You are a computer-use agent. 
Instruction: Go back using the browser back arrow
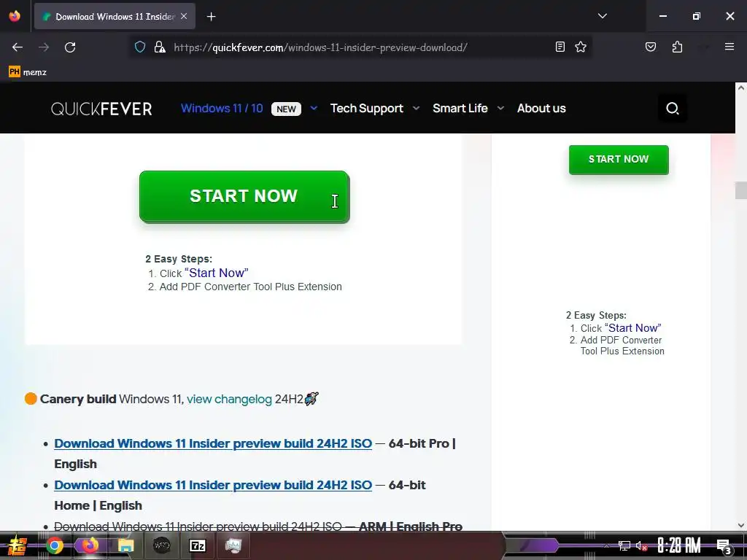pyautogui.click(x=18, y=47)
